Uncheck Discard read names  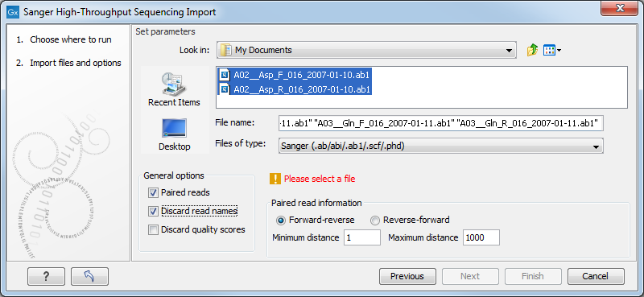(153, 211)
